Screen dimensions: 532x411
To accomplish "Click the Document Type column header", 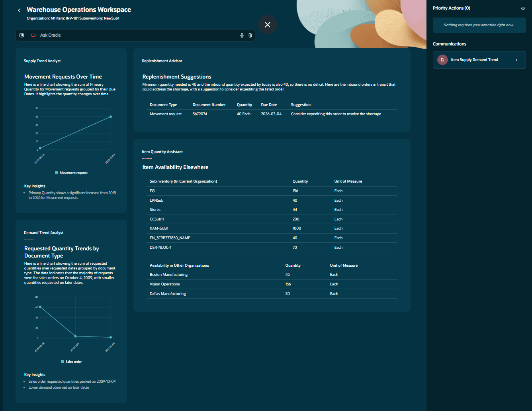I will (x=163, y=105).
